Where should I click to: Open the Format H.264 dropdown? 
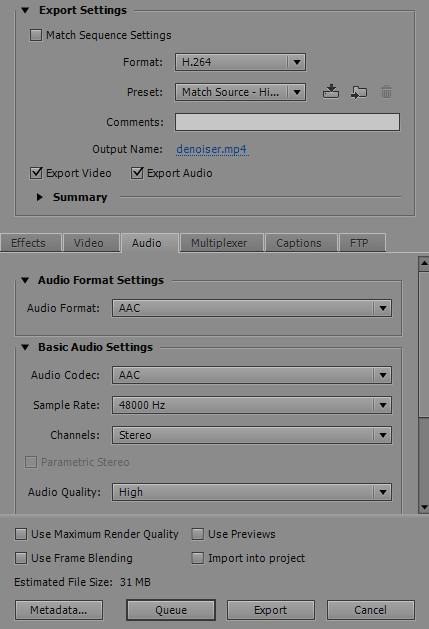pos(240,62)
